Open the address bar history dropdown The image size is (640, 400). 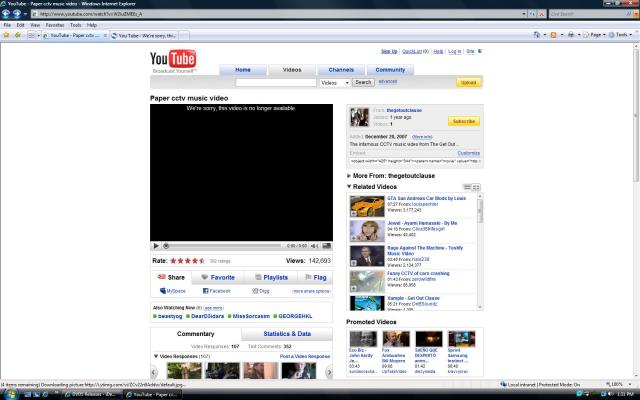point(524,14)
